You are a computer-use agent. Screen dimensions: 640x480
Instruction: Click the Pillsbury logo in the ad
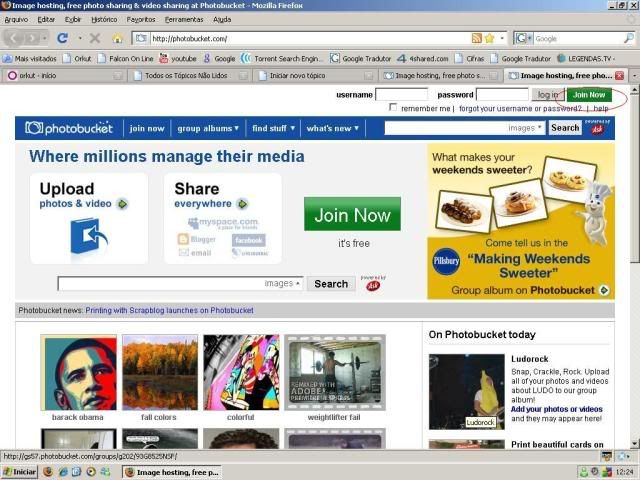(446, 261)
